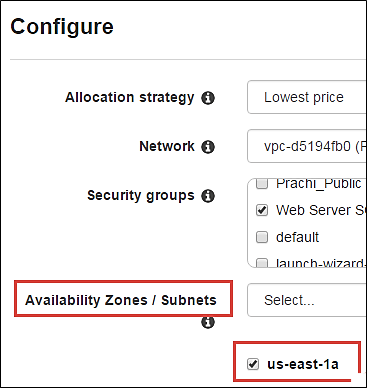Click the Prachi_Public label text
Image resolution: width=367 pixels, height=388 pixels.
(x=319, y=183)
